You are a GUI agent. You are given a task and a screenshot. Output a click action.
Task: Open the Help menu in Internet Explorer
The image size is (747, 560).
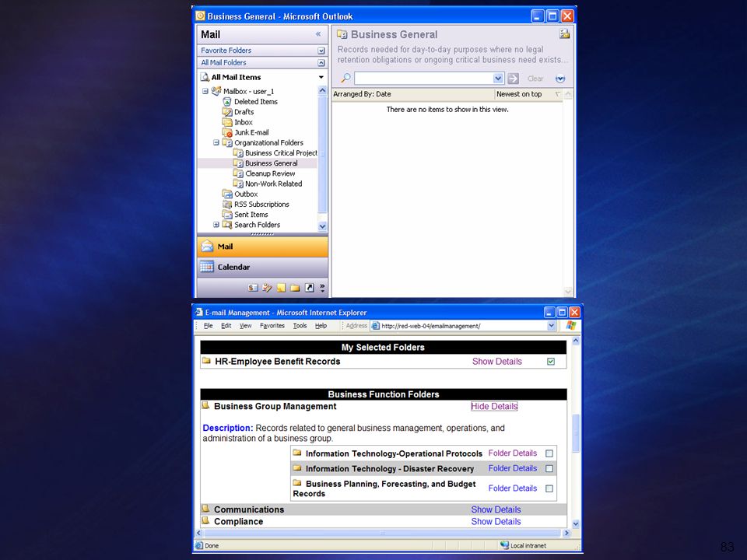click(x=321, y=326)
